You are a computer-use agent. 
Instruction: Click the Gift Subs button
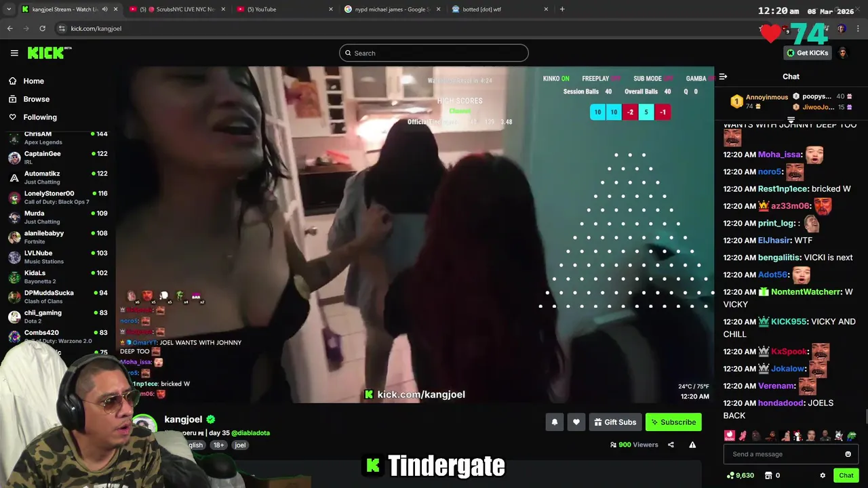[615, 422]
